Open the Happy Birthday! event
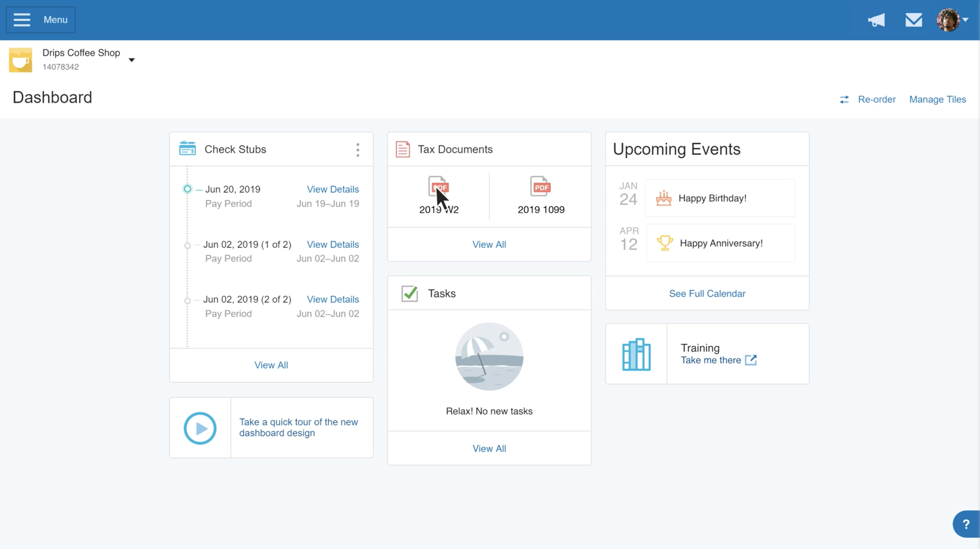Screen dimensions: 980x549 pyautogui.click(x=720, y=198)
